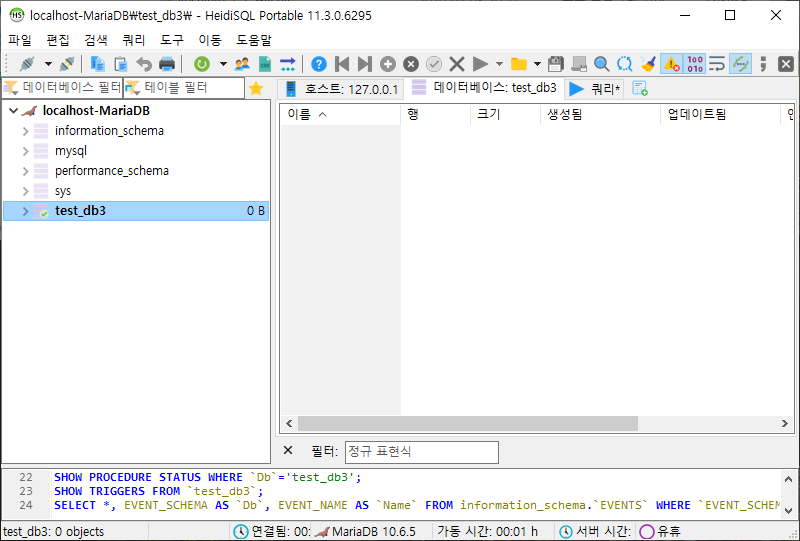The width and height of the screenshot is (800, 541).
Task: Click the find-and-replace circular arrows icon
Action: (x=624, y=64)
